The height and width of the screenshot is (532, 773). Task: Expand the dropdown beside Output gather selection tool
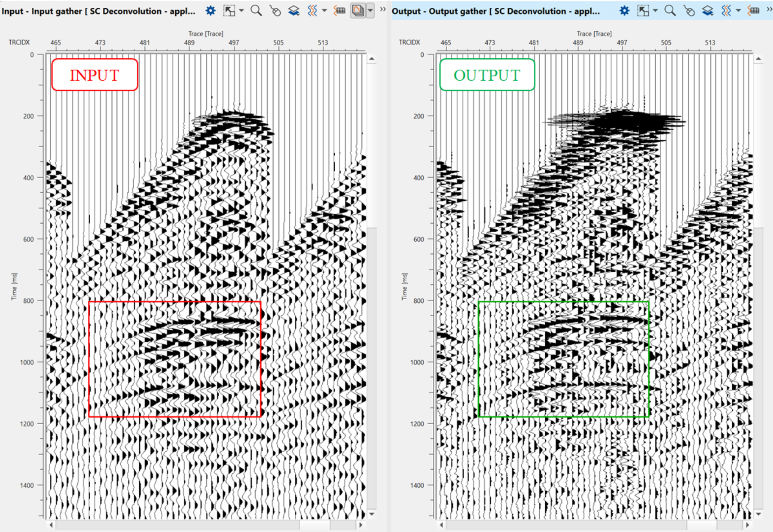pyautogui.click(x=655, y=11)
